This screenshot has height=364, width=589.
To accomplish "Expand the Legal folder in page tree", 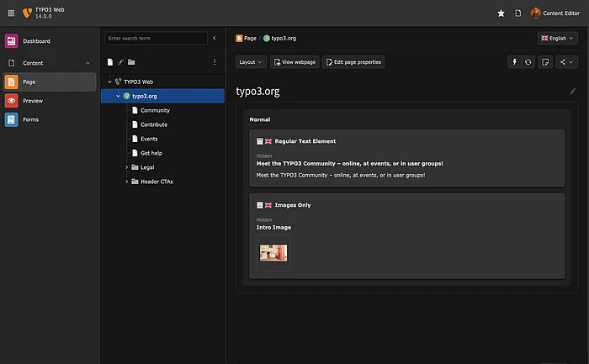I will pos(126,167).
